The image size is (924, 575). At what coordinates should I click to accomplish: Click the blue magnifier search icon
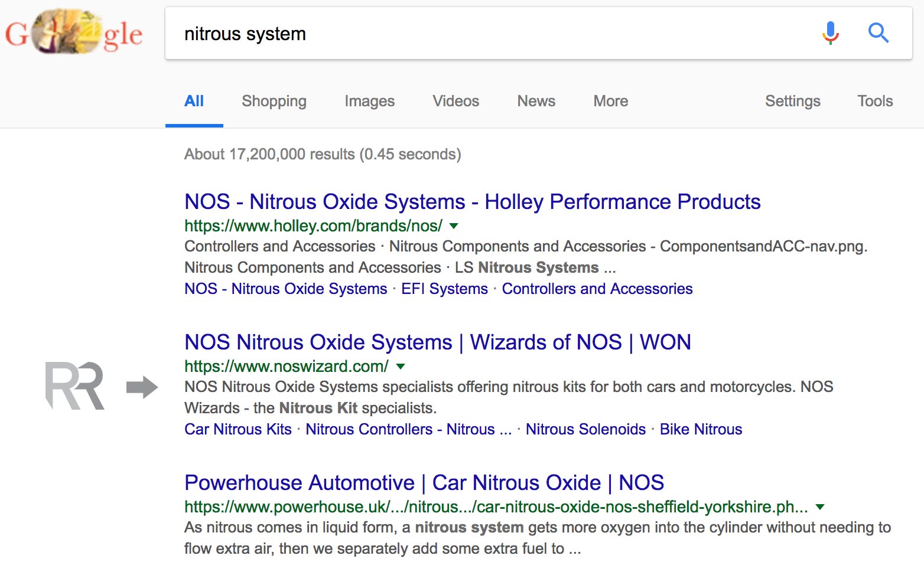click(878, 33)
